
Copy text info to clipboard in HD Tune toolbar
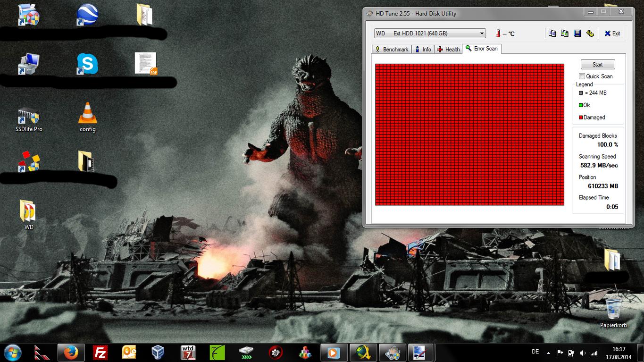pos(552,34)
